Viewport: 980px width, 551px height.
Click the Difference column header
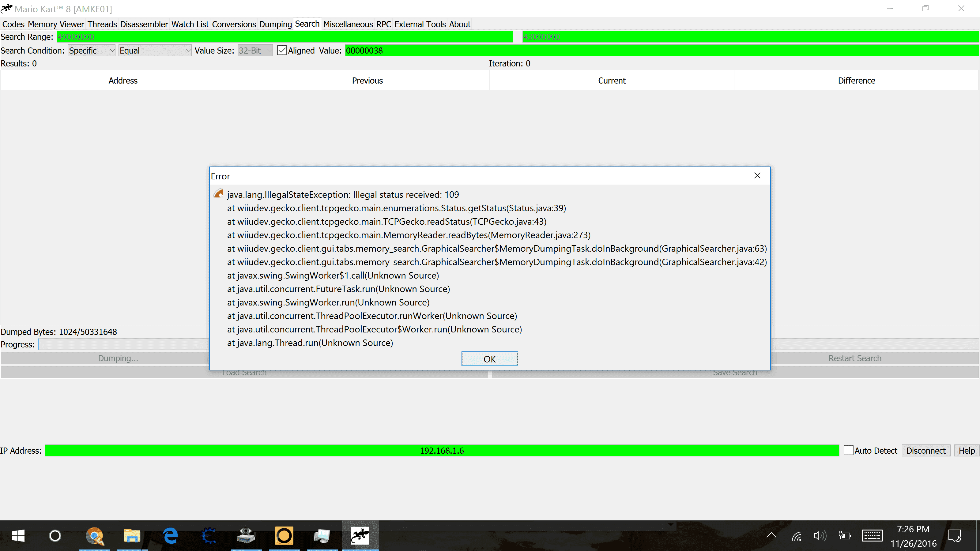click(856, 81)
